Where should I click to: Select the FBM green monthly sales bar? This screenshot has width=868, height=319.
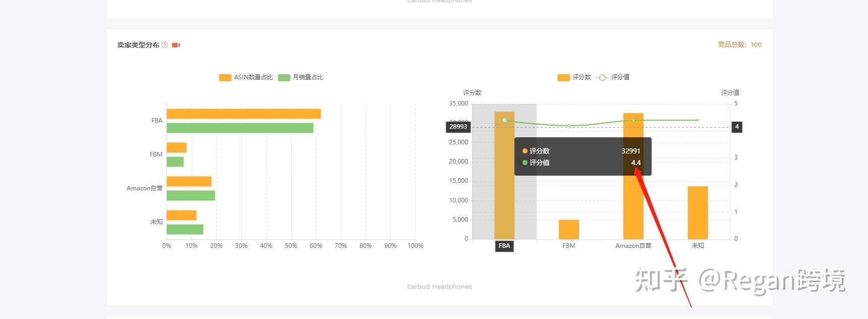pyautogui.click(x=175, y=162)
